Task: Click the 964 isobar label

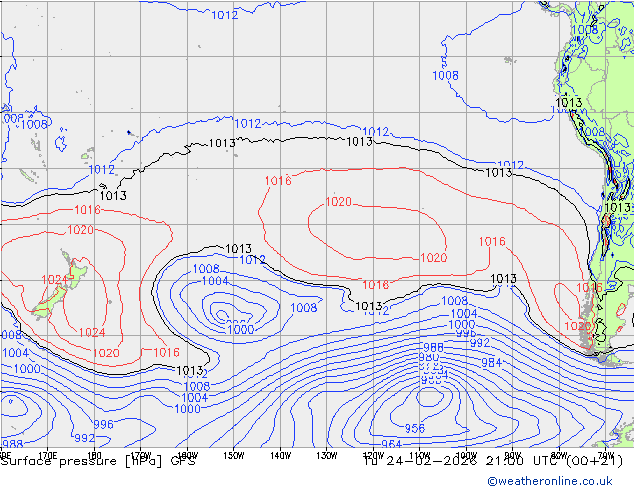Action: coord(391,444)
